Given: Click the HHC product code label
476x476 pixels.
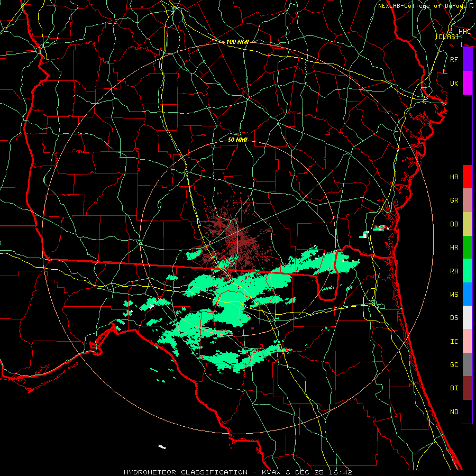Looking at the screenshot, I should [x=465, y=32].
